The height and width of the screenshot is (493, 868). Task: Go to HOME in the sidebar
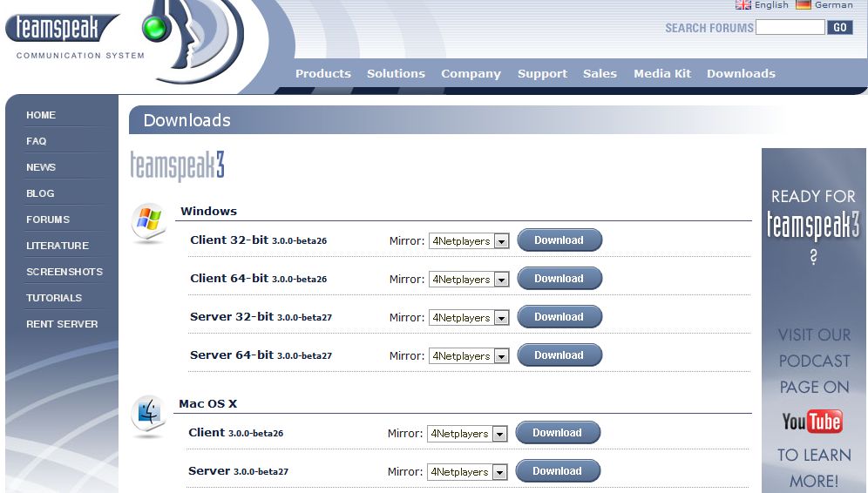click(x=41, y=115)
